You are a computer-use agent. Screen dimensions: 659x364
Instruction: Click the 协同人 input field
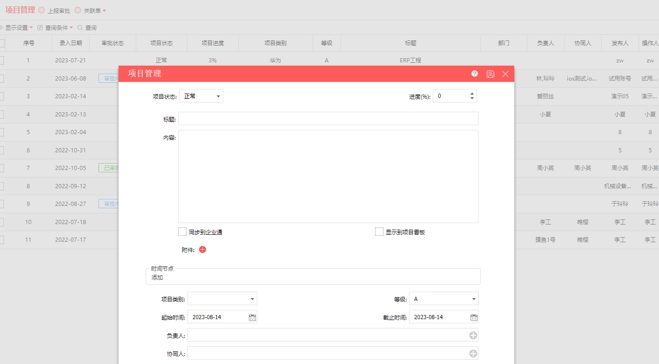[x=328, y=353]
